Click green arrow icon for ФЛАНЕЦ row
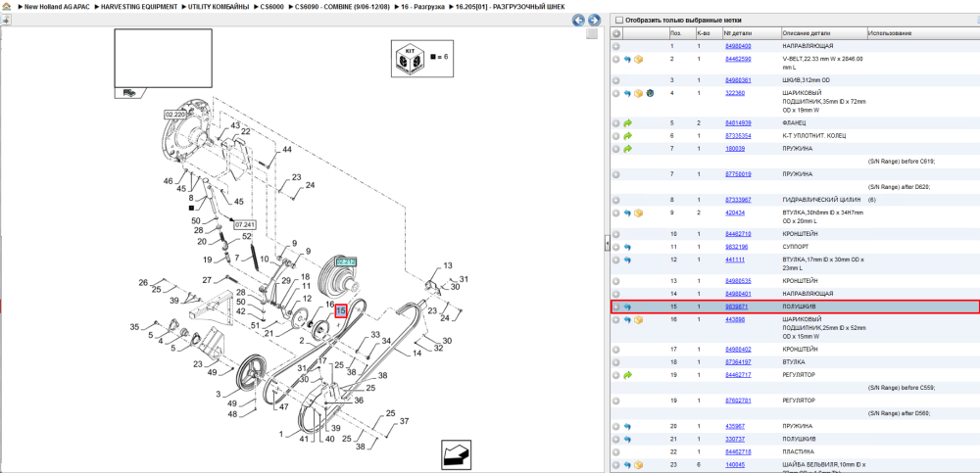Image resolution: width=980 pixels, height=473 pixels. pos(627,123)
